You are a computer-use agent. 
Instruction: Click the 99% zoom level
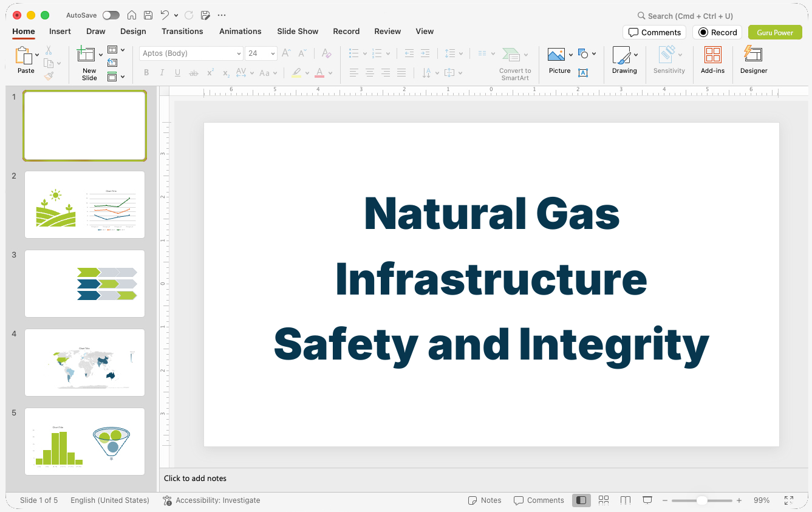click(762, 500)
